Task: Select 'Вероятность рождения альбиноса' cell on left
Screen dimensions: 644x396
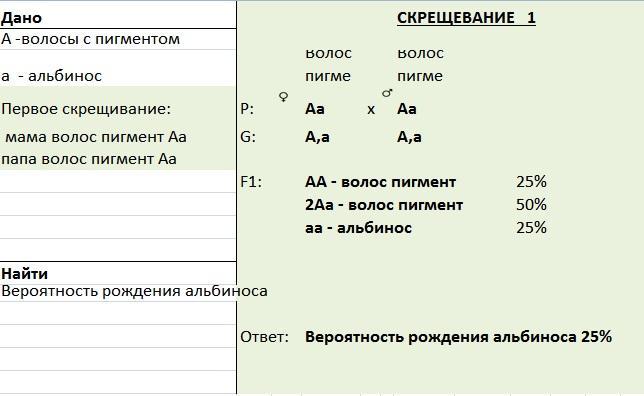Action: coord(134,291)
